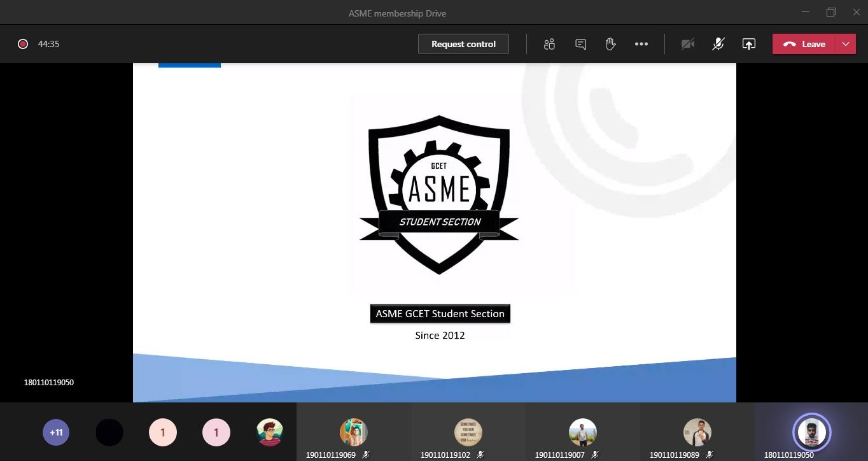The height and width of the screenshot is (461, 868).
Task: Select the cartoon character participant avatar
Action: 270,432
